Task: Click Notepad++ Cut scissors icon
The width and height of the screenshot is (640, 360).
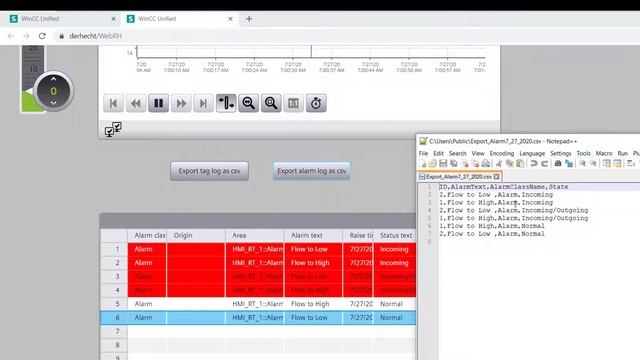Action: (499, 164)
